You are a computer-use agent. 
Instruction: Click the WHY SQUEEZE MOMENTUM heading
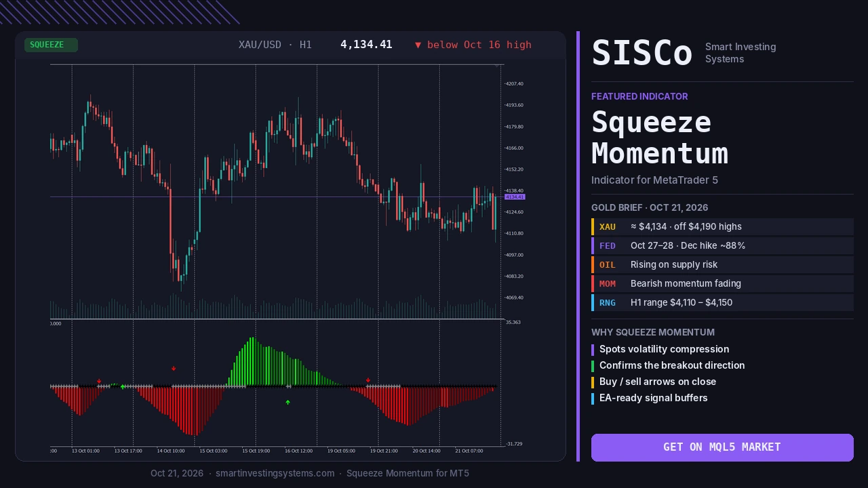click(x=653, y=332)
